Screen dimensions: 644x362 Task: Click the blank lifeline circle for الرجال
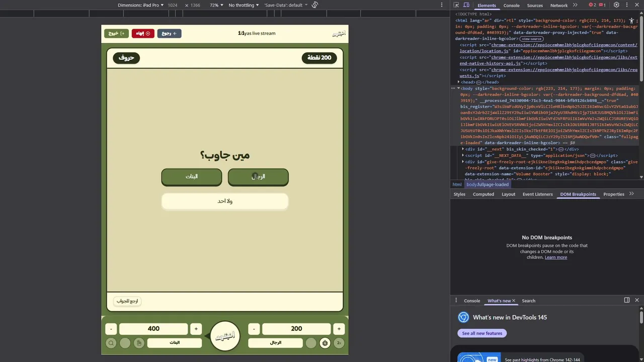[x=311, y=343]
